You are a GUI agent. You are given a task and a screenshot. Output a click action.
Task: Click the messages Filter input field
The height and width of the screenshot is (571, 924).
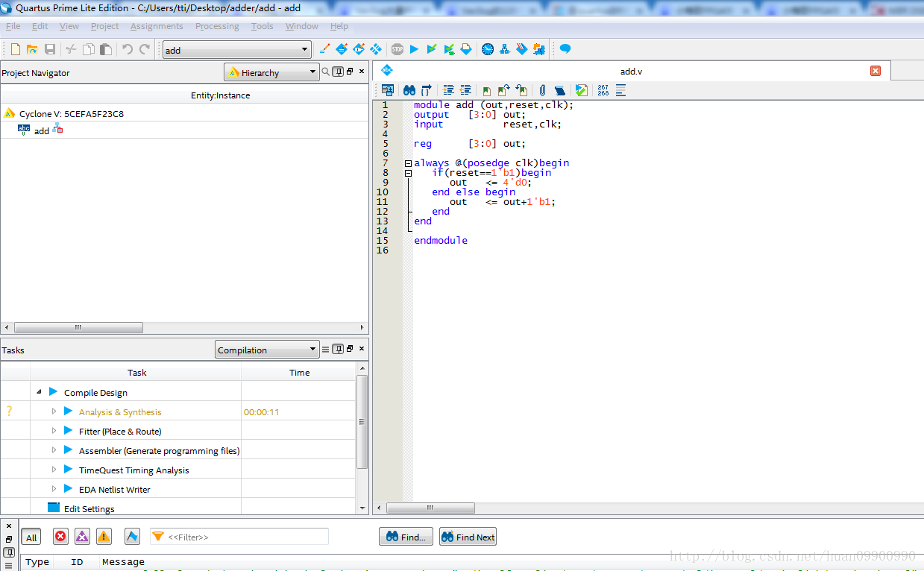239,537
